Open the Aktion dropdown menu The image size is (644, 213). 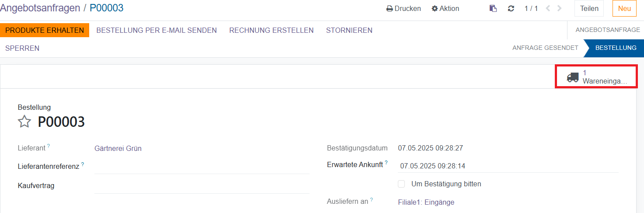pyautogui.click(x=445, y=9)
